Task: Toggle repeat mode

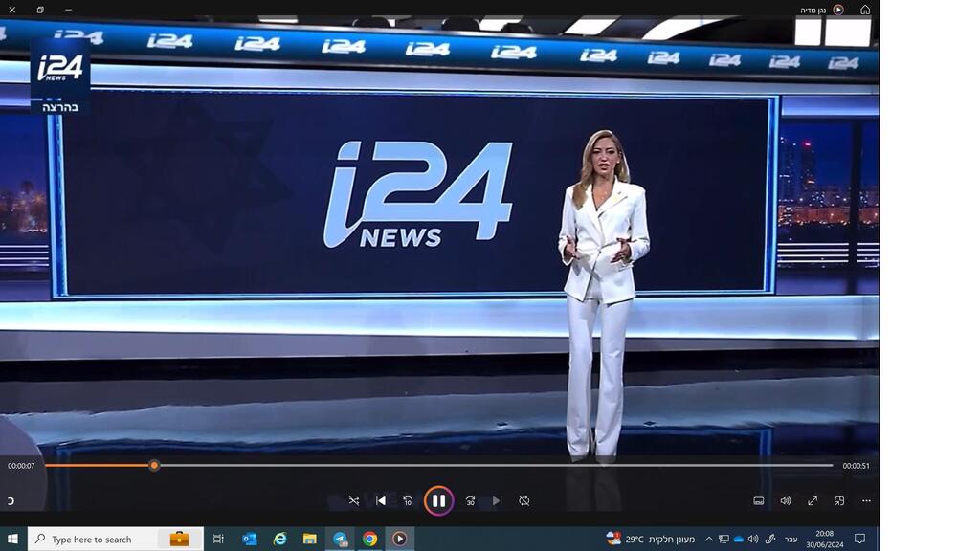Action: coord(523,500)
